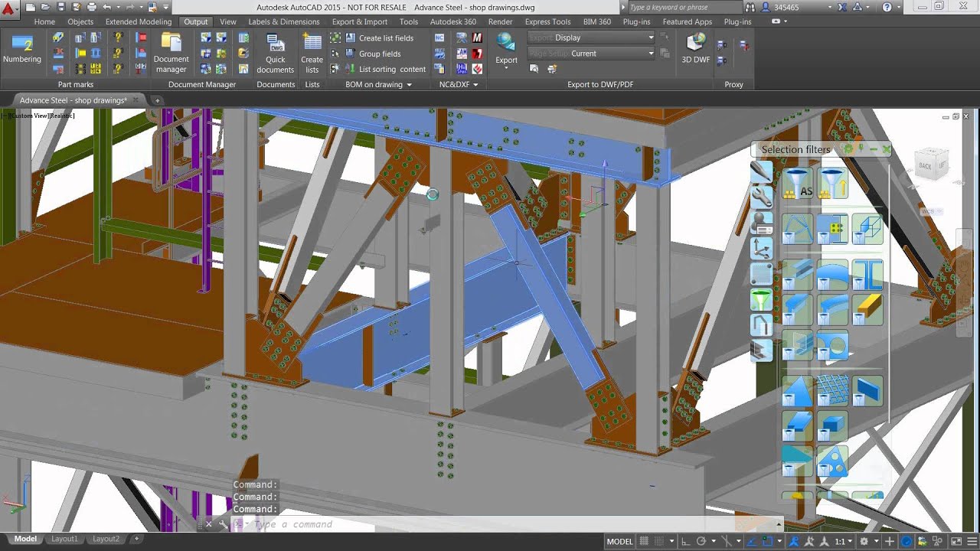
Task: Click the Create lists icon
Action: [x=312, y=53]
